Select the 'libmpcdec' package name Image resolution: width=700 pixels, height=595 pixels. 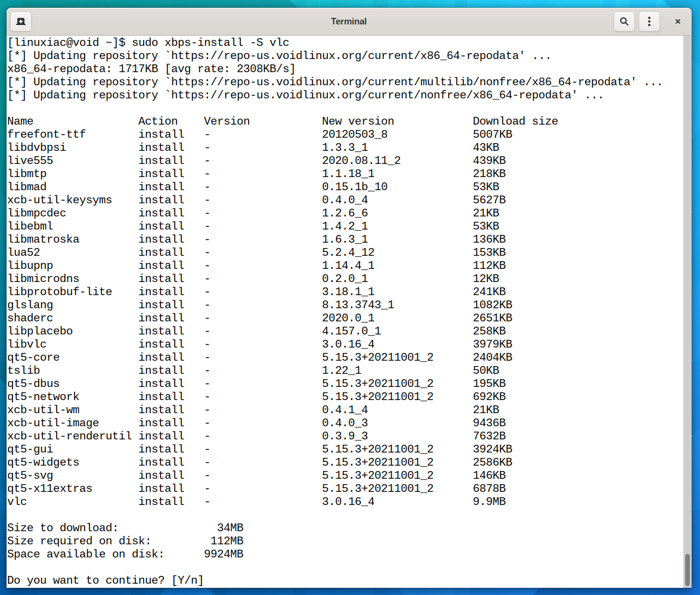[36, 213]
